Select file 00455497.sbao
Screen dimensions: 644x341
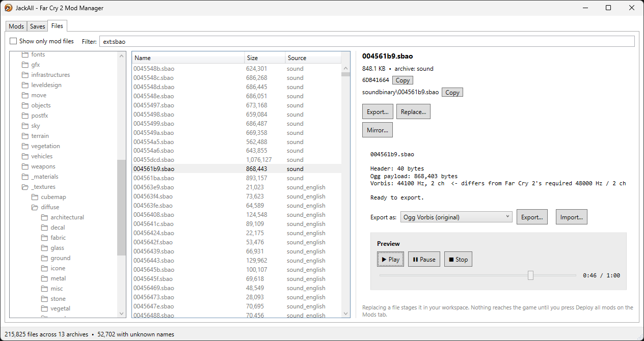pos(236,105)
